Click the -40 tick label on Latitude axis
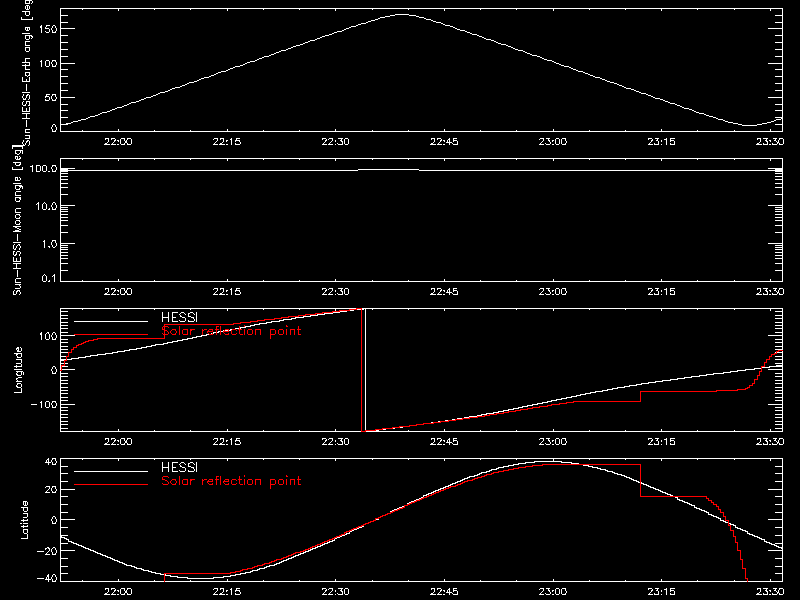 [x=47, y=578]
